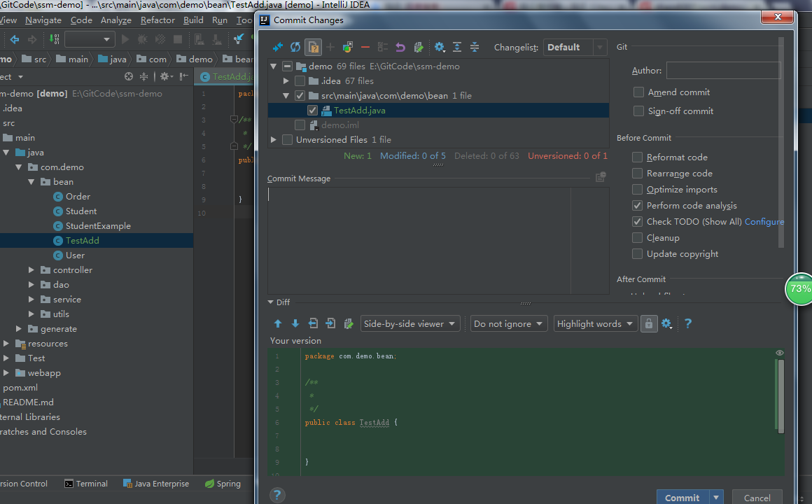Toggle read-only lock in Diff toolbar

[x=648, y=323]
